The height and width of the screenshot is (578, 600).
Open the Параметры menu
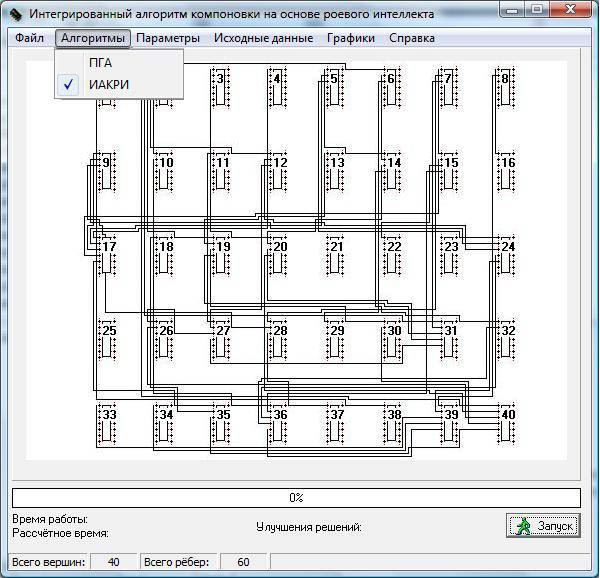(x=168, y=38)
